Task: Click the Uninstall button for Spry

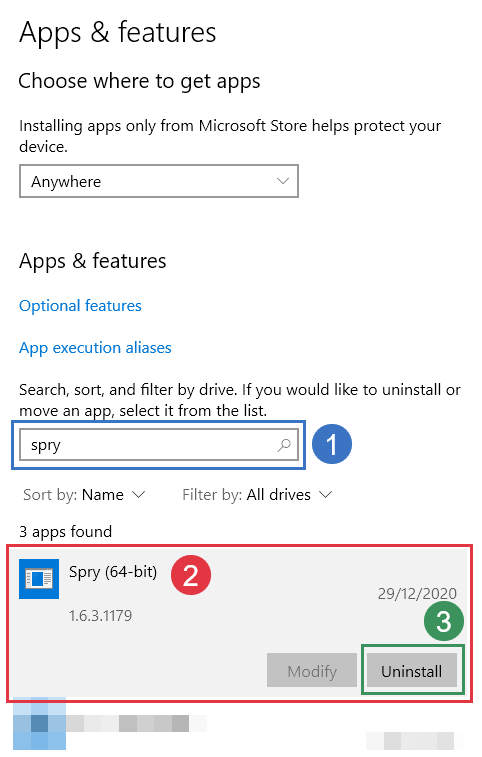Action: click(412, 671)
